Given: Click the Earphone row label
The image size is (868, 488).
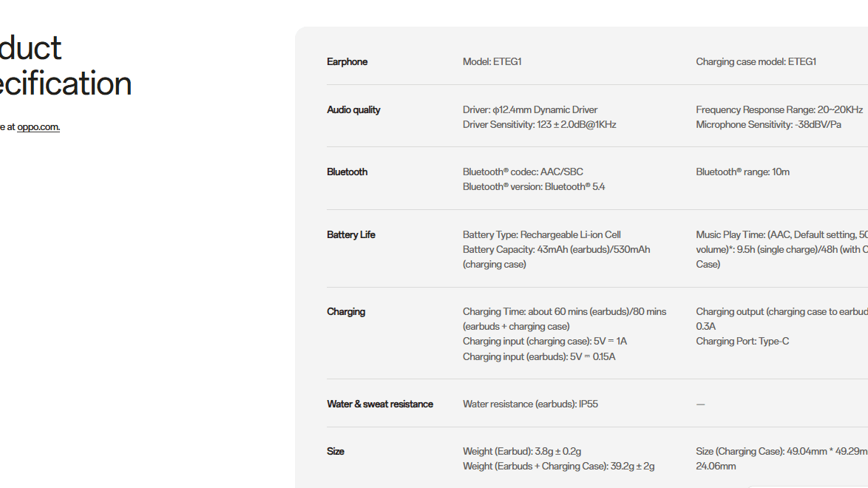Looking at the screenshot, I should click(x=347, y=62).
